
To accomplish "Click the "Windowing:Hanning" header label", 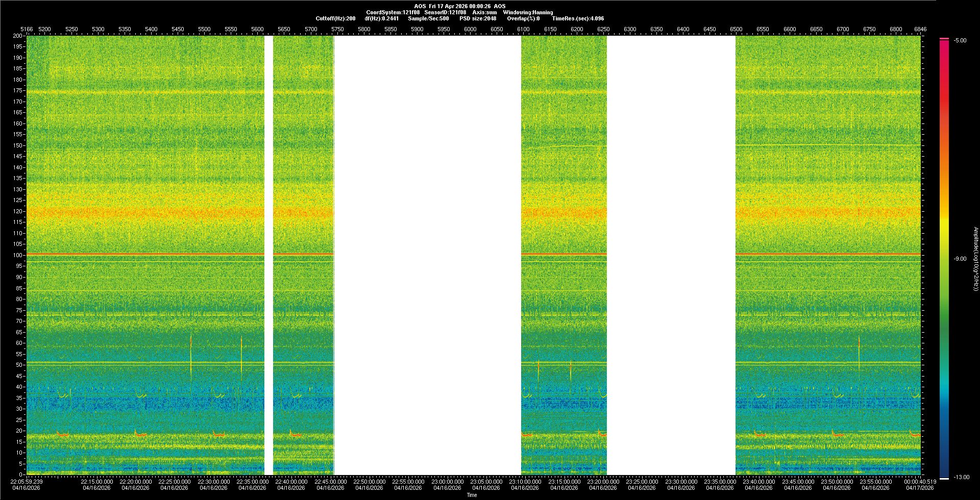I will click(528, 12).
